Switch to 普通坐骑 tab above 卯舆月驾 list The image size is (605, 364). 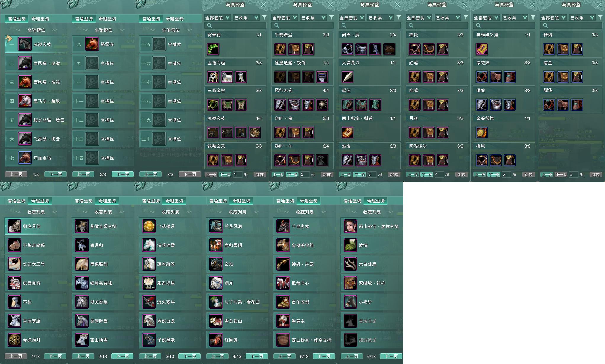(x=17, y=201)
